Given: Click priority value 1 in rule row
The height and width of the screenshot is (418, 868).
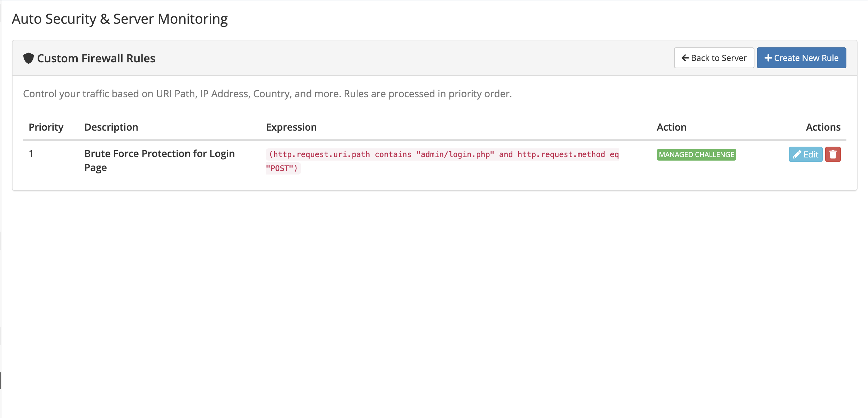Looking at the screenshot, I should pyautogui.click(x=31, y=154).
